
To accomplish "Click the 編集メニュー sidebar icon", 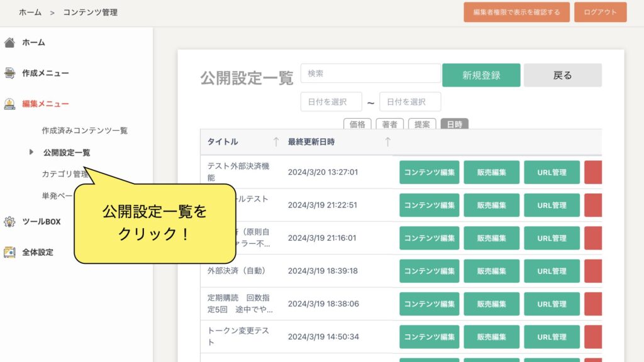I will 9,104.
